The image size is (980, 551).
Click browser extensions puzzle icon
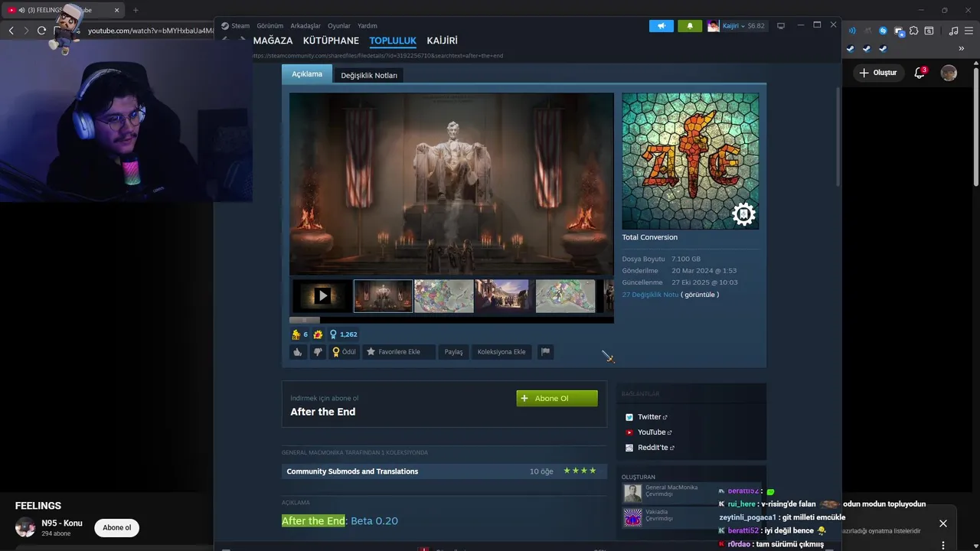click(x=913, y=31)
